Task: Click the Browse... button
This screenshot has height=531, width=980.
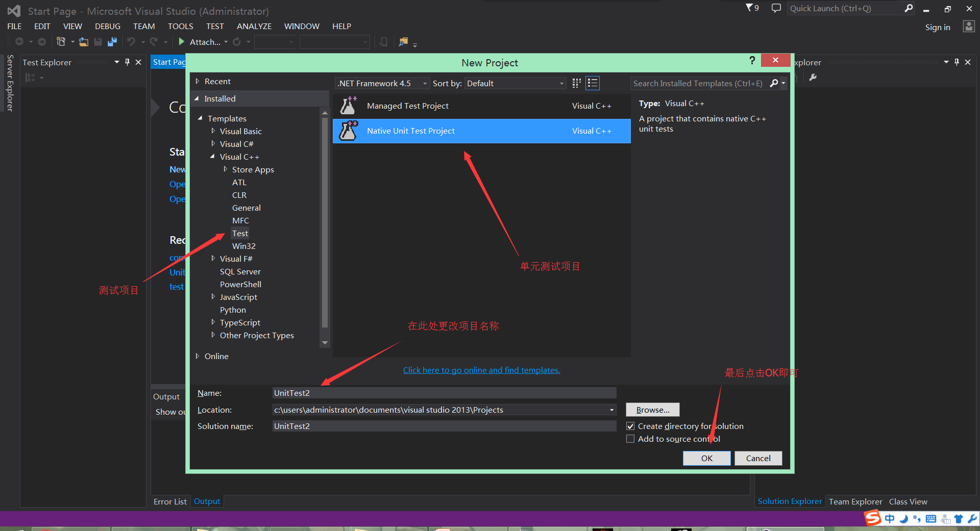Action: (653, 410)
